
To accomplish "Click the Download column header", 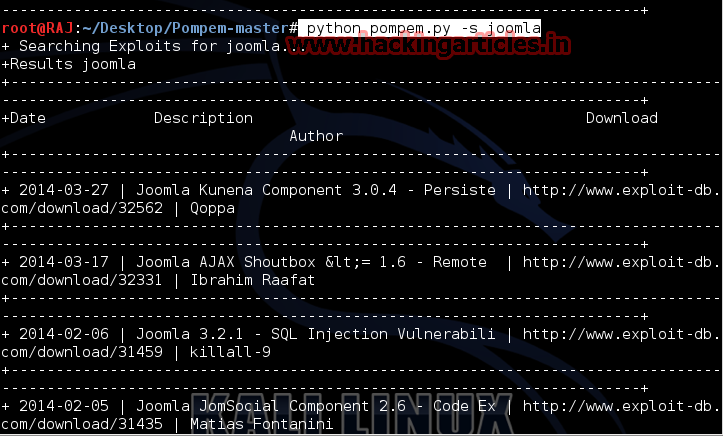I will (x=621, y=118).
